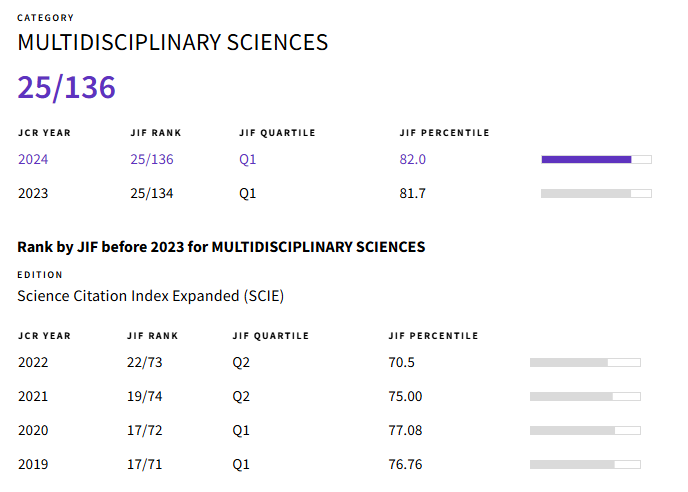Click the 2019 JCR year cell
Screen dimensions: 688x492
tap(33, 464)
